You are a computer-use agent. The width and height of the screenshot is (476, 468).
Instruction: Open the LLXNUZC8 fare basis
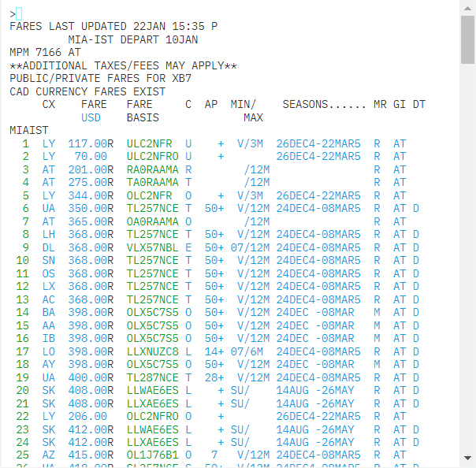pos(152,351)
